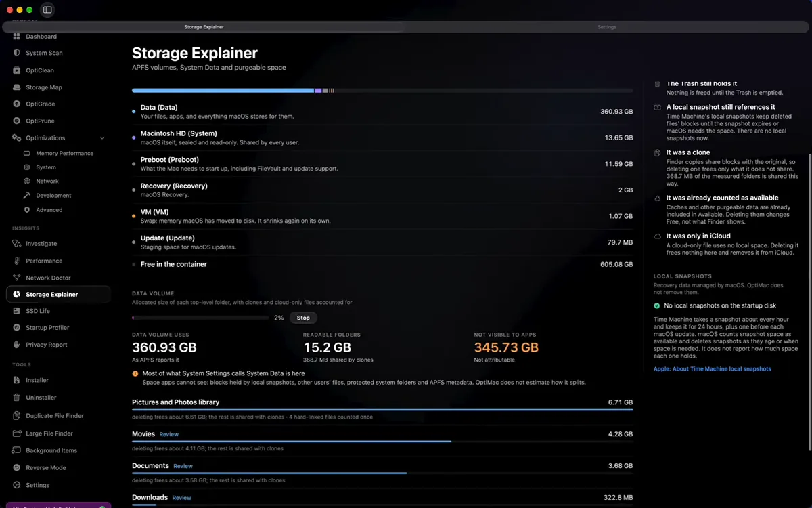Open Review link next to Movies

(x=169, y=434)
